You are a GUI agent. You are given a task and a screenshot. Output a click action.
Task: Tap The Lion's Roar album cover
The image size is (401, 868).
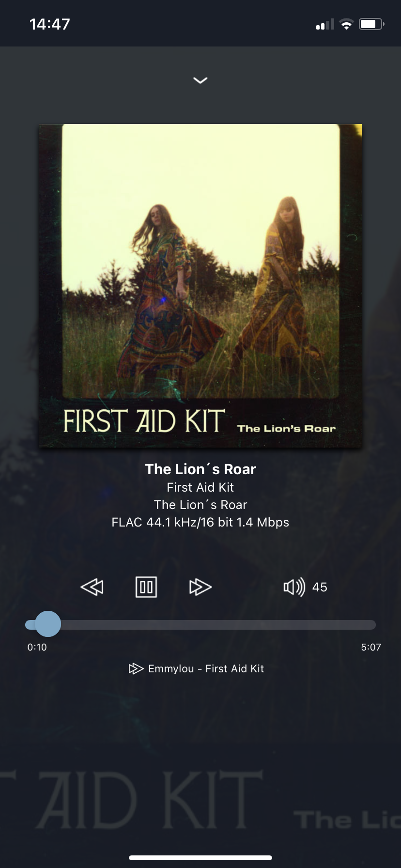click(200, 286)
